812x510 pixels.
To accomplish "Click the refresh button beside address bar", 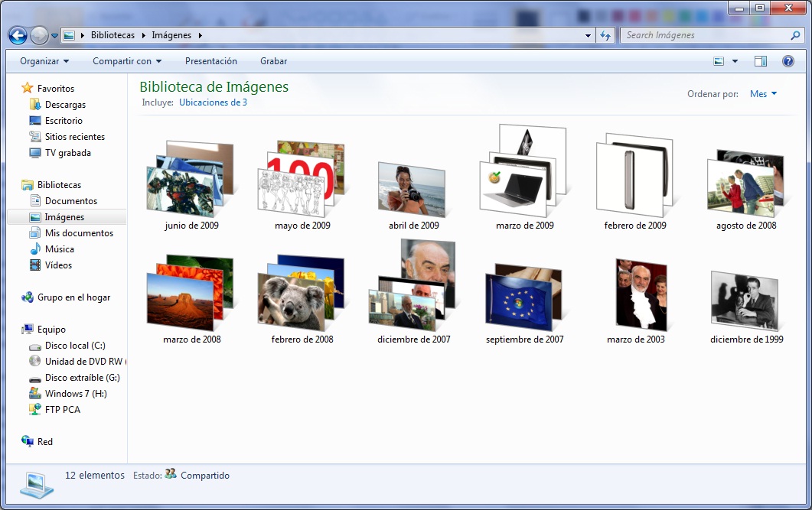I will click(x=605, y=35).
